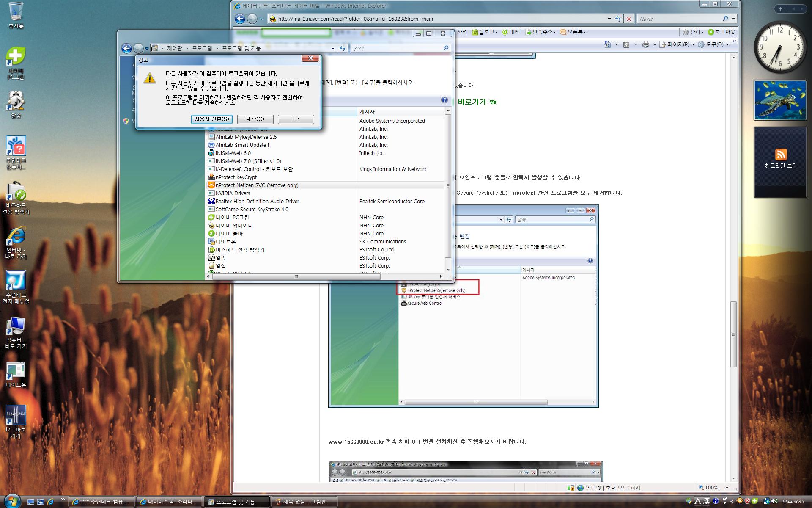Click the Control Panel back arrow button
The width and height of the screenshot is (812, 508).
(x=126, y=48)
